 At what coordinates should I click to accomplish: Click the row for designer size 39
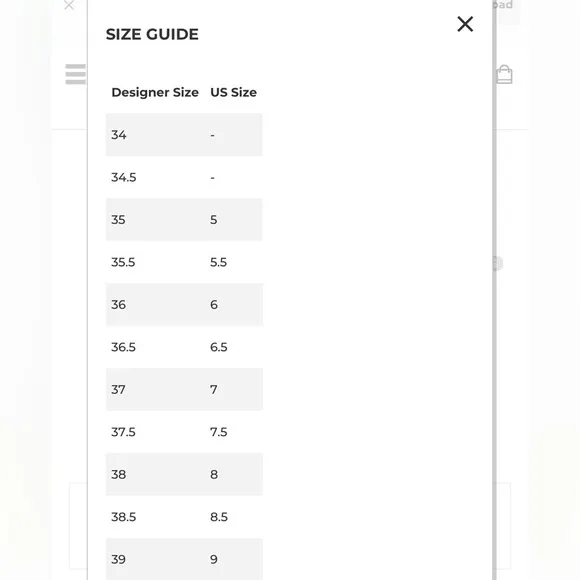pos(184,559)
